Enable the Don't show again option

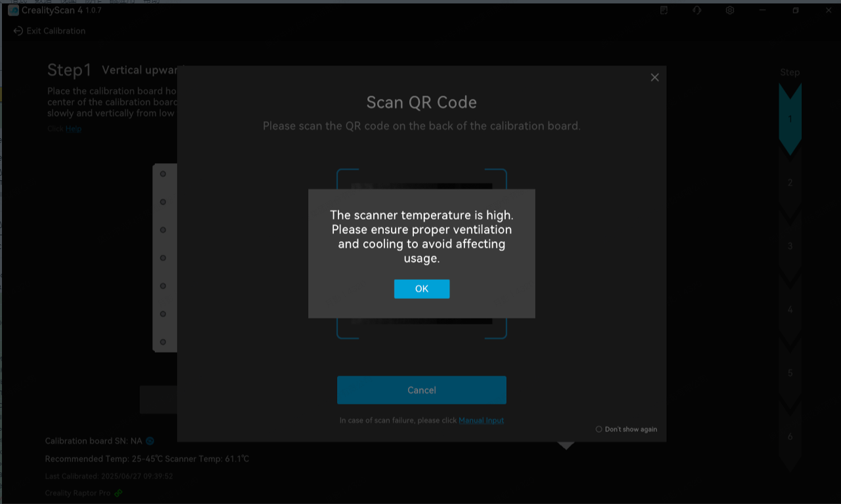point(599,429)
